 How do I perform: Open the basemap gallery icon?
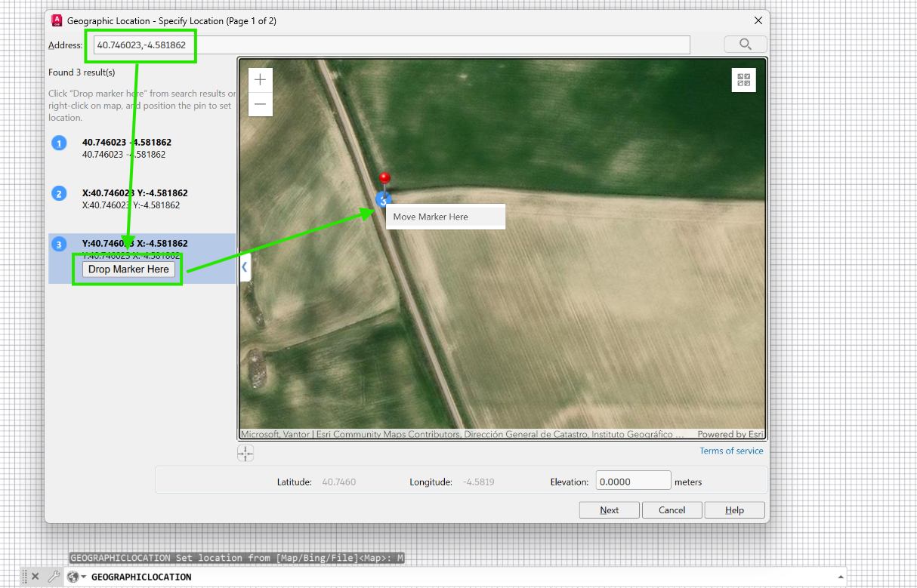(x=743, y=80)
